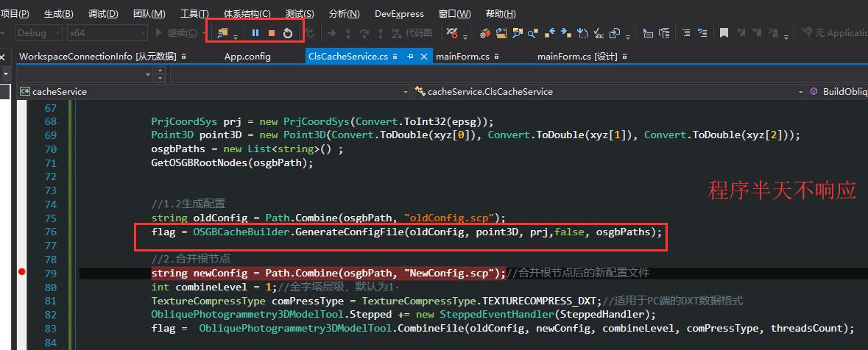Open the 团队(M) menu
This screenshot has width=868, height=350.
149,14
